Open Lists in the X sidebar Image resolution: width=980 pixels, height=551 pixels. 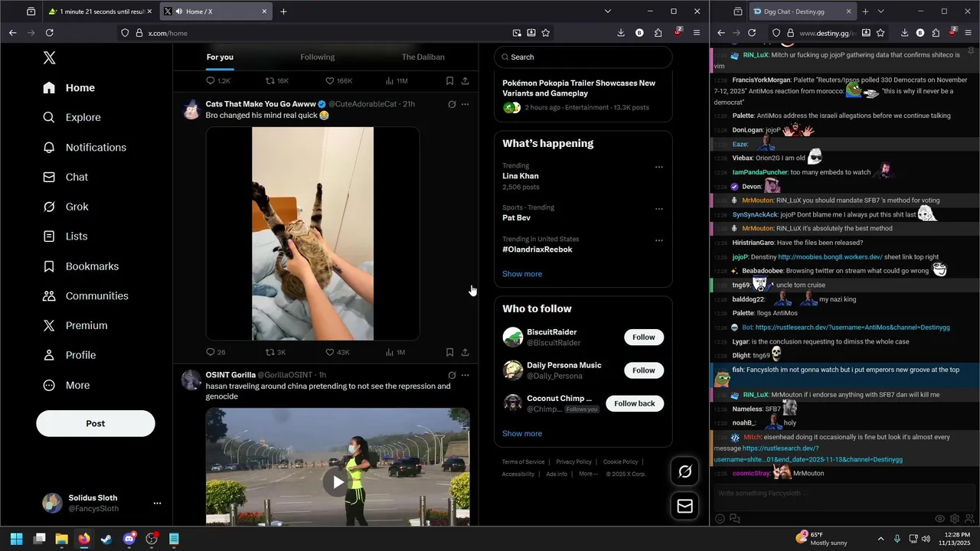[65, 236]
